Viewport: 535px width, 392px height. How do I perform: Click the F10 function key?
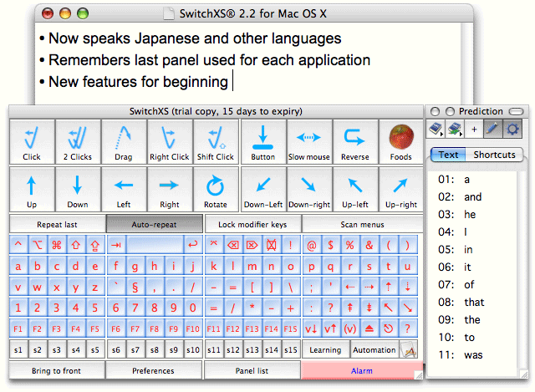point(193,328)
